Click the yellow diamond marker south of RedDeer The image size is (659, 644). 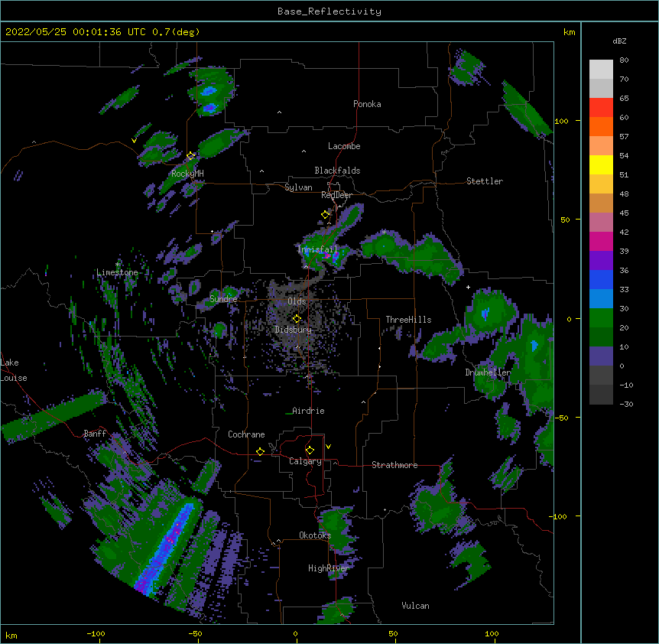[326, 214]
